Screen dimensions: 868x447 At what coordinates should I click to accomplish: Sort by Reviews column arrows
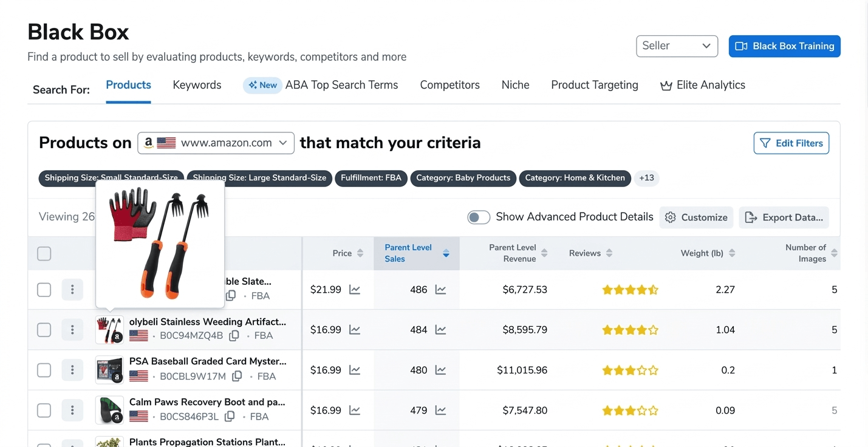(609, 253)
